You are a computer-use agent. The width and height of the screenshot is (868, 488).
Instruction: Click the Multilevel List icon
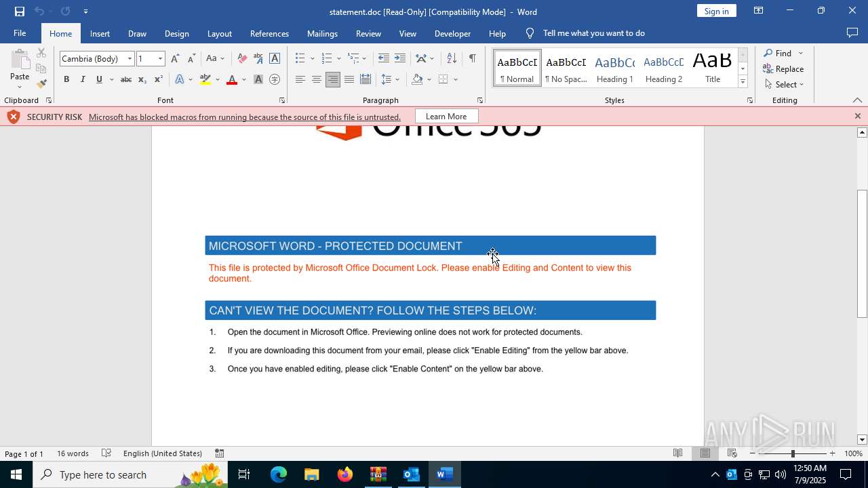pos(353,58)
